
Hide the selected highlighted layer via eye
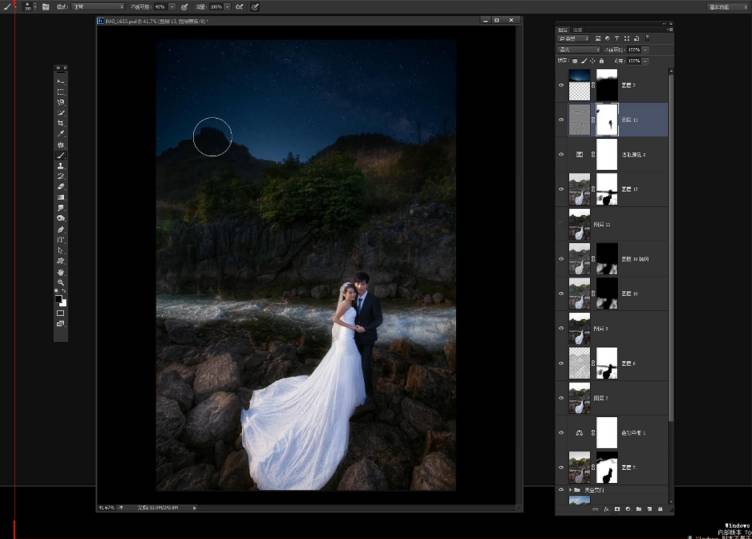[x=560, y=119]
